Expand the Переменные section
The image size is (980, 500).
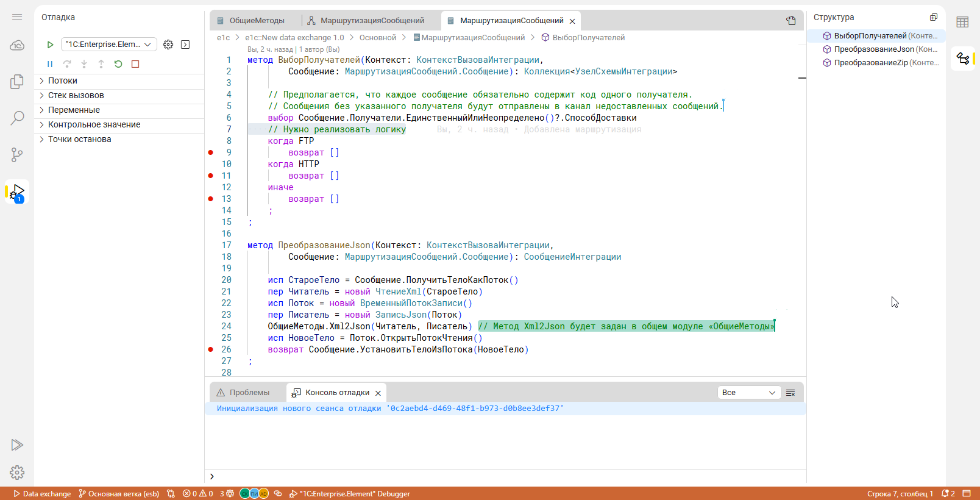click(x=74, y=110)
